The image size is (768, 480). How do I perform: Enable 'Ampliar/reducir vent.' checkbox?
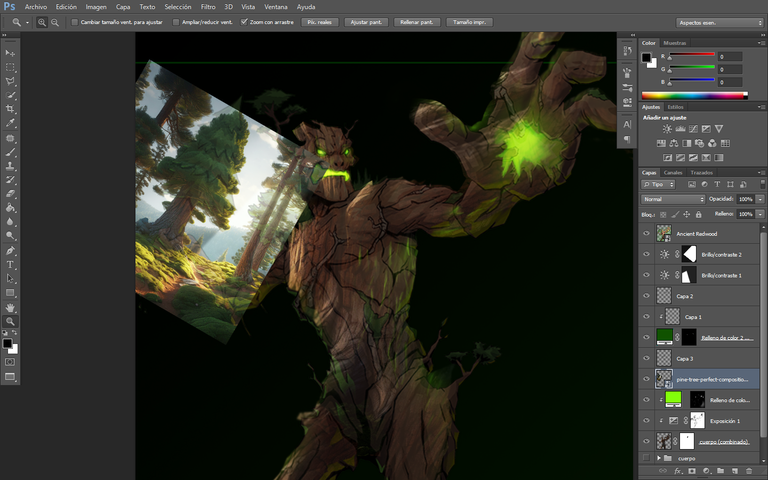[176, 22]
